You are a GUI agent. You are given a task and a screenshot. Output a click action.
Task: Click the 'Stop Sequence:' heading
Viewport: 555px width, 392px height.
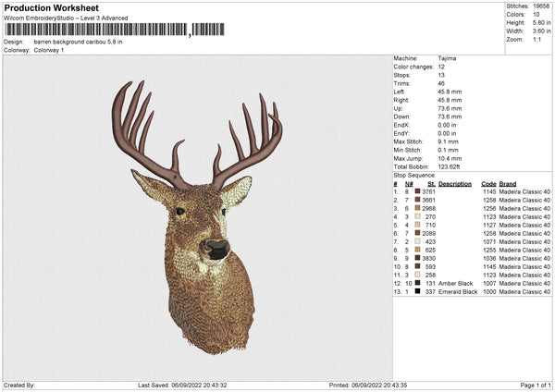[414, 176]
